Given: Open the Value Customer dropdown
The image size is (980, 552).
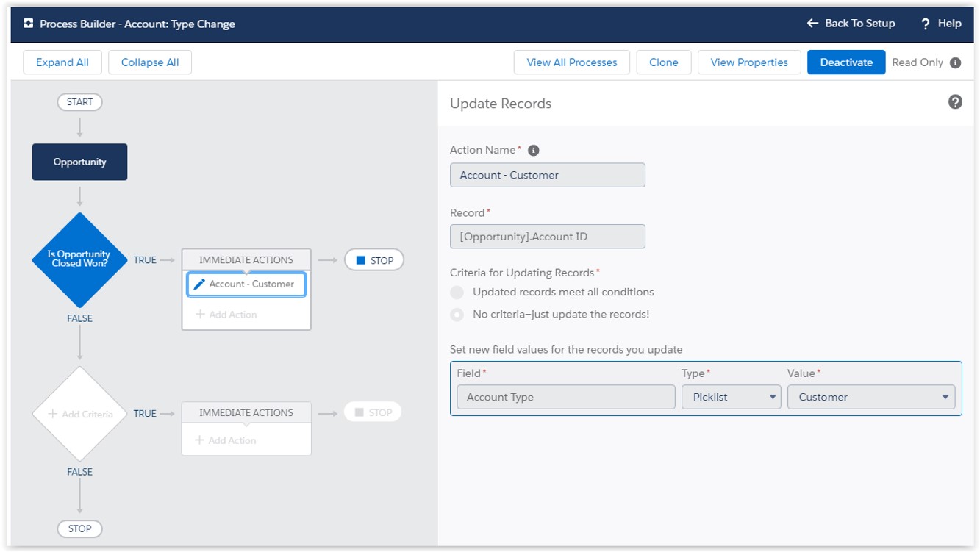Looking at the screenshot, I should pos(871,397).
